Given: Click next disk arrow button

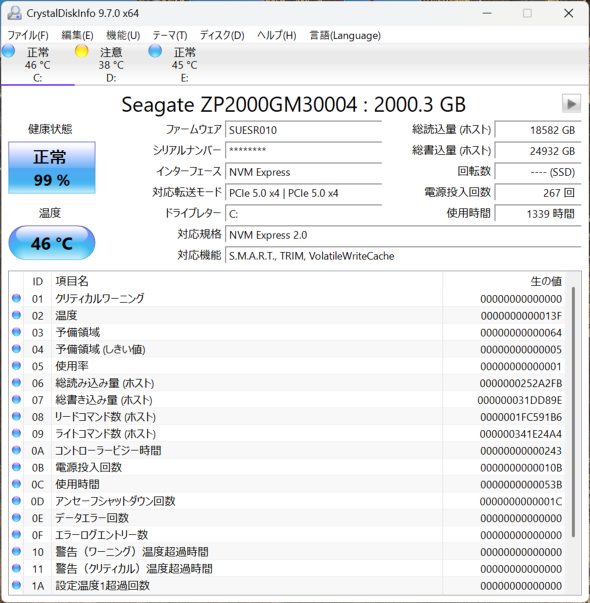Looking at the screenshot, I should point(571,103).
